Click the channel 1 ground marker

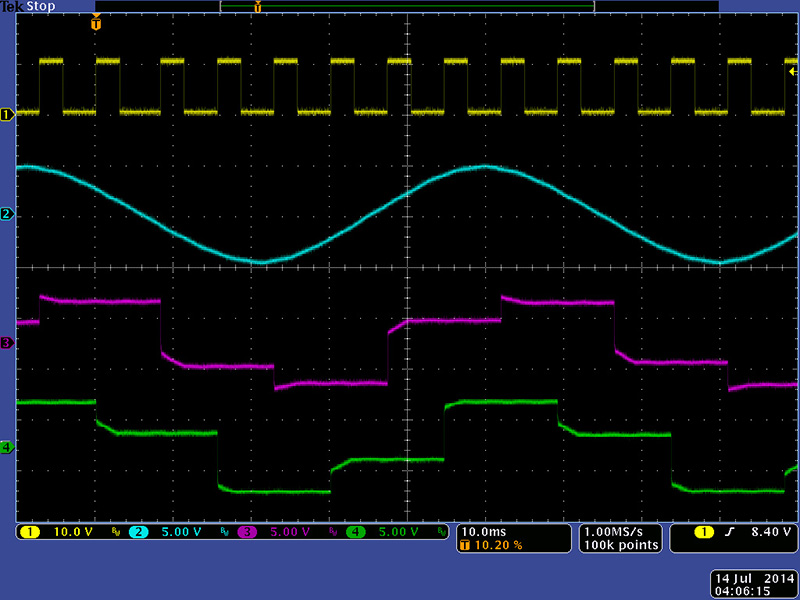tap(7, 114)
